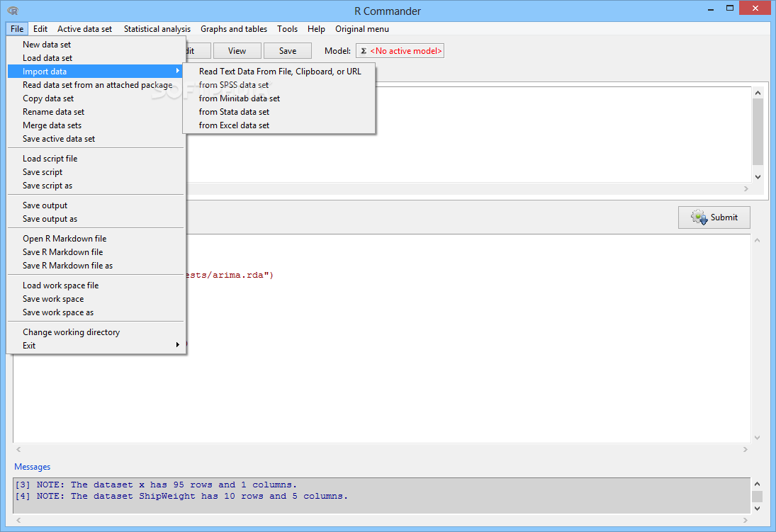Click the No active model button

coord(400,51)
